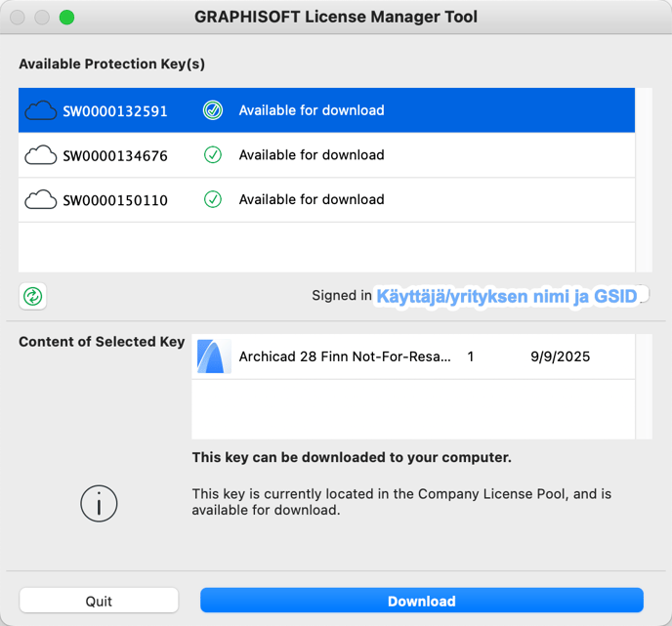Viewport: 672px width, 626px height.
Task: Click 'Available for download' in SW0000134676 row
Action: [x=312, y=154]
